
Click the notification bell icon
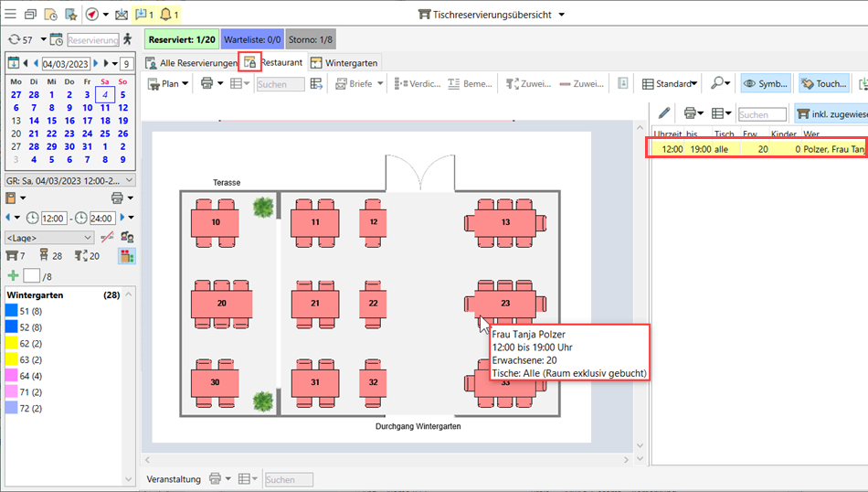pos(168,15)
